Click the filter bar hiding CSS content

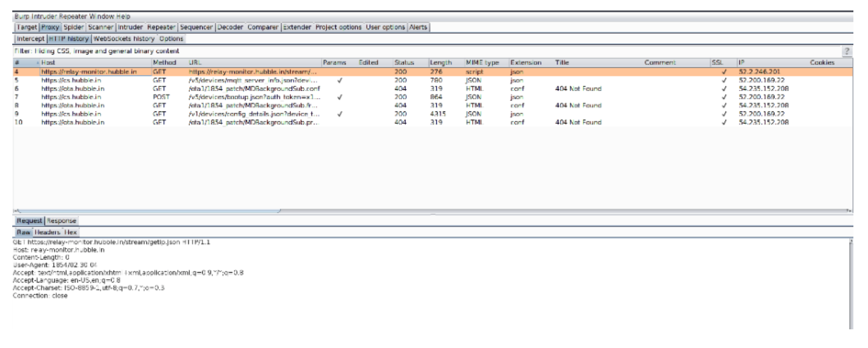[426, 51]
